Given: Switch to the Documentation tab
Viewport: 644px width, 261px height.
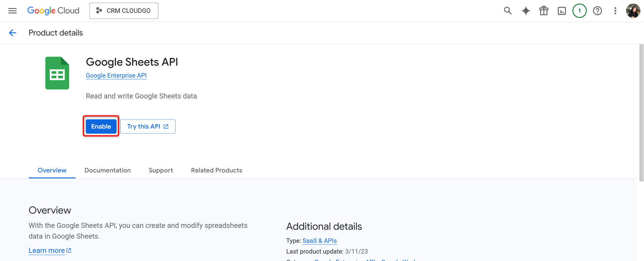Looking at the screenshot, I should tap(107, 170).
